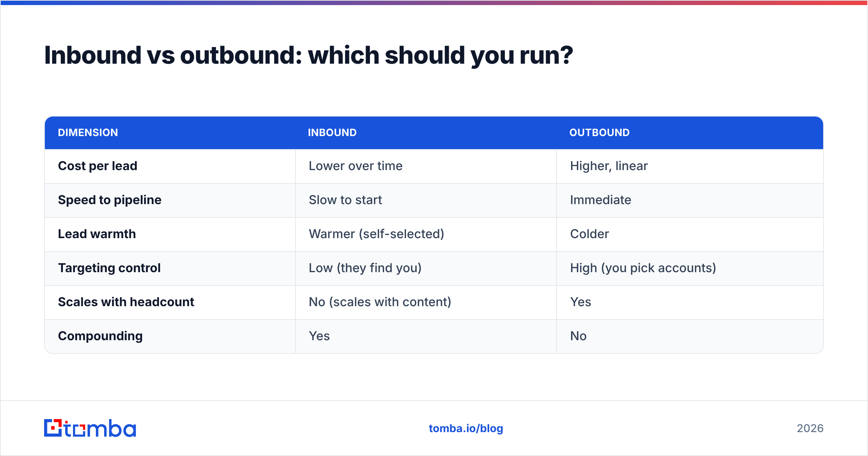The image size is (868, 456).
Task: Select the 'Compounding' row label
Action: 100,336
